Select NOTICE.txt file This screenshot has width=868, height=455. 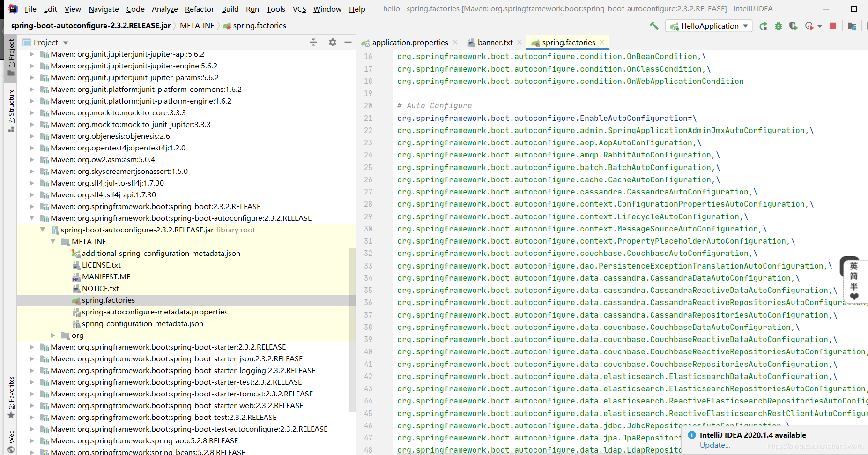click(100, 288)
